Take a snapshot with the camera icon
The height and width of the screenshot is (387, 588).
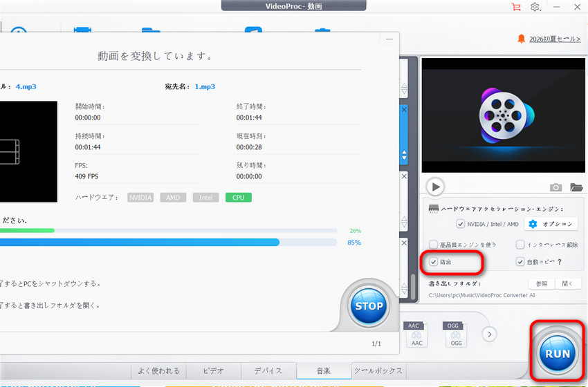(555, 187)
